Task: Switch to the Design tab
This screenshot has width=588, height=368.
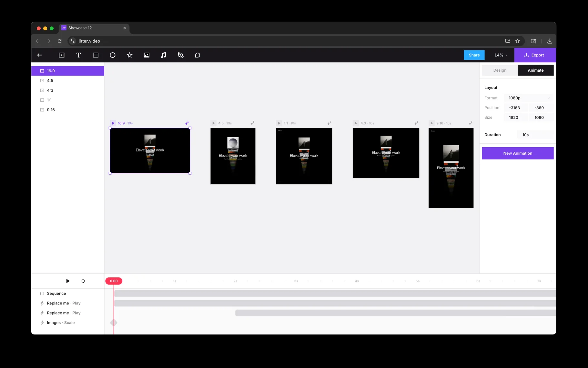Action: pyautogui.click(x=500, y=70)
